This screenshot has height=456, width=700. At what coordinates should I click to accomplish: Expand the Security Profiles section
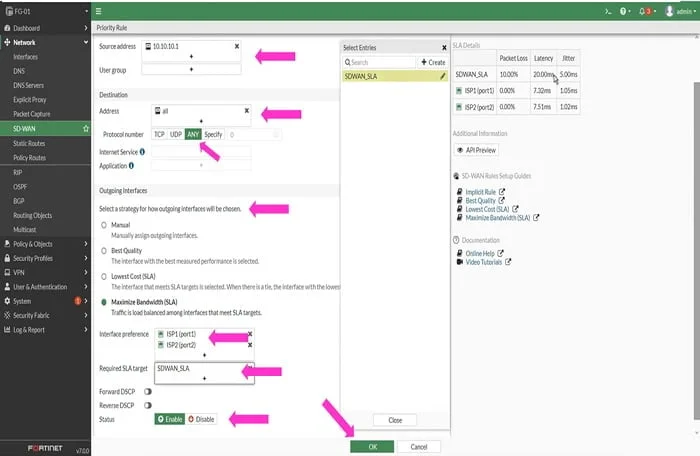click(x=45, y=258)
